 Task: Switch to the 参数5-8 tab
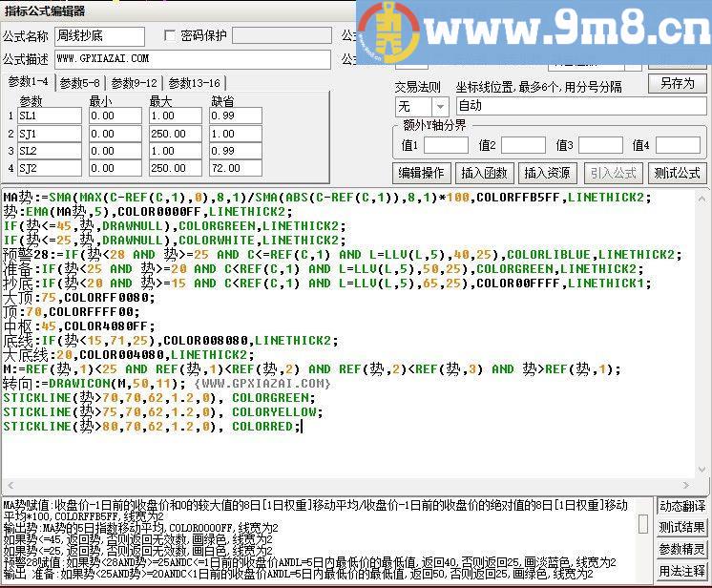click(80, 83)
